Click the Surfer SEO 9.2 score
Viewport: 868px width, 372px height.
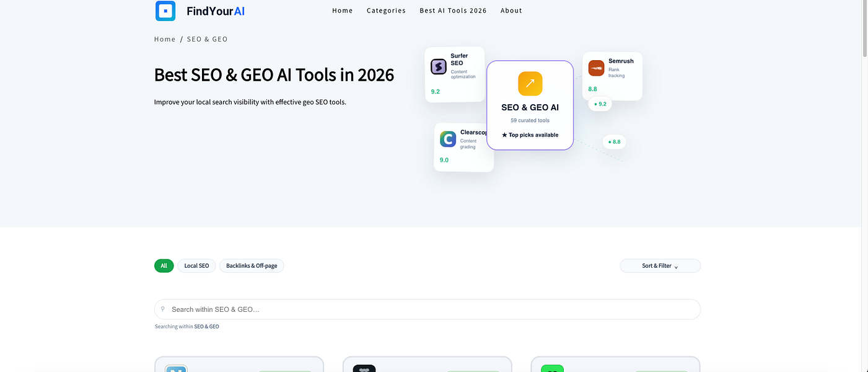(436, 92)
